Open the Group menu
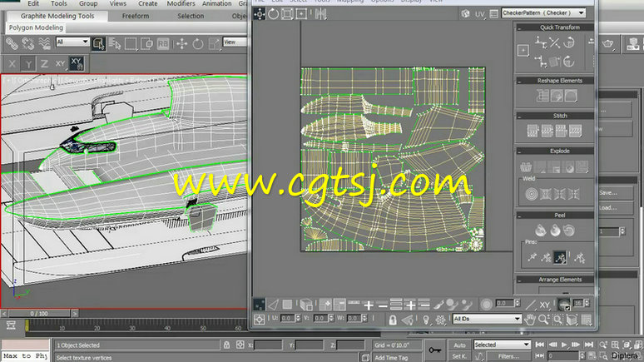The image size is (644, 362). pyautogui.click(x=88, y=3)
